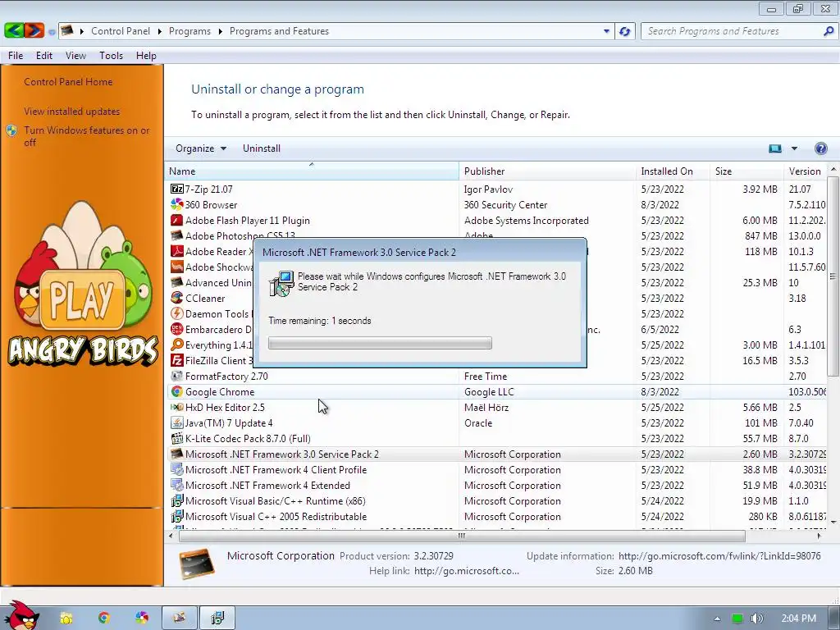
Task: Open the view options dropdown arrow
Action: click(x=794, y=148)
